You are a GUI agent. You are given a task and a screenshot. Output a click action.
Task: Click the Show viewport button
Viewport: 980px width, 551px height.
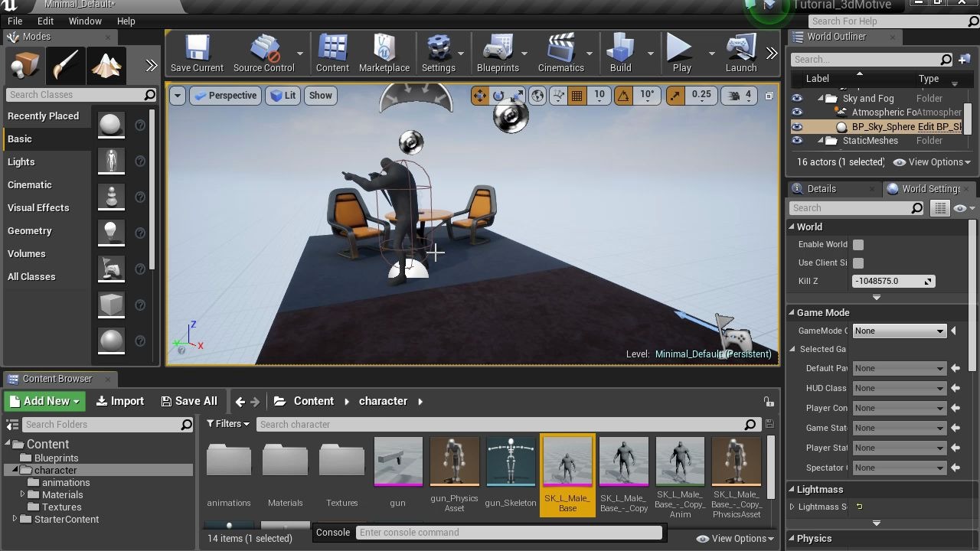click(x=320, y=96)
